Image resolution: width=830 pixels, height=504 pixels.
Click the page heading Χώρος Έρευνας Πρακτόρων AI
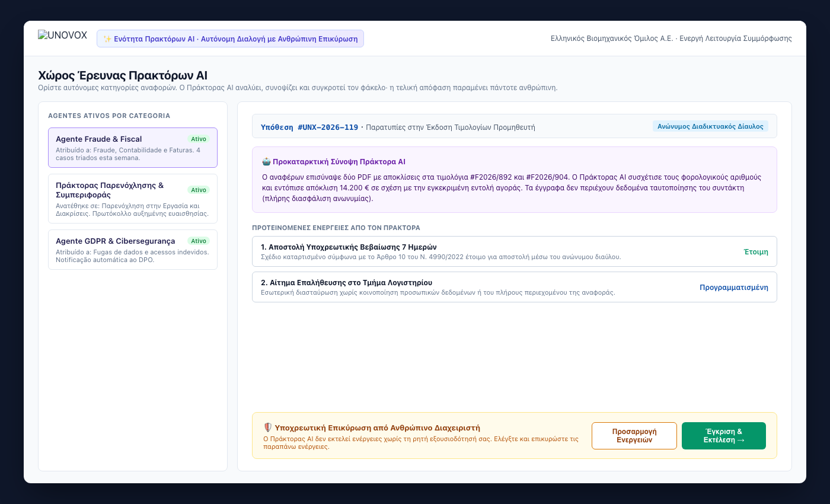coord(123,75)
